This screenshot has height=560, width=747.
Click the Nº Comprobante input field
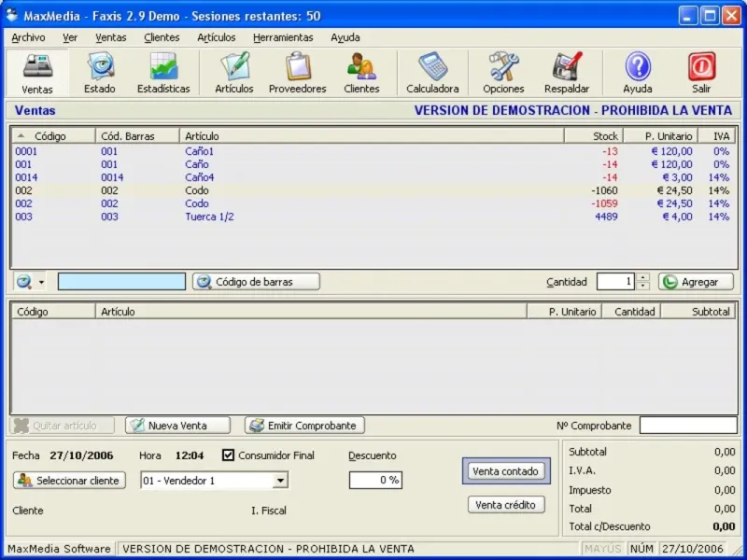(x=687, y=426)
